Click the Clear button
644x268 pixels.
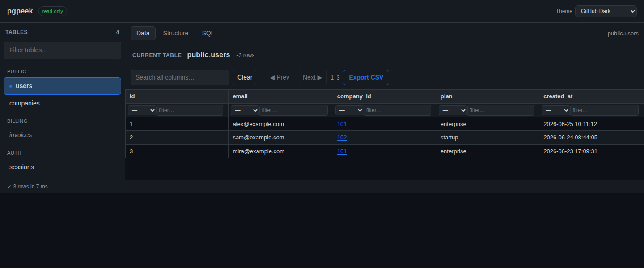tap(245, 77)
